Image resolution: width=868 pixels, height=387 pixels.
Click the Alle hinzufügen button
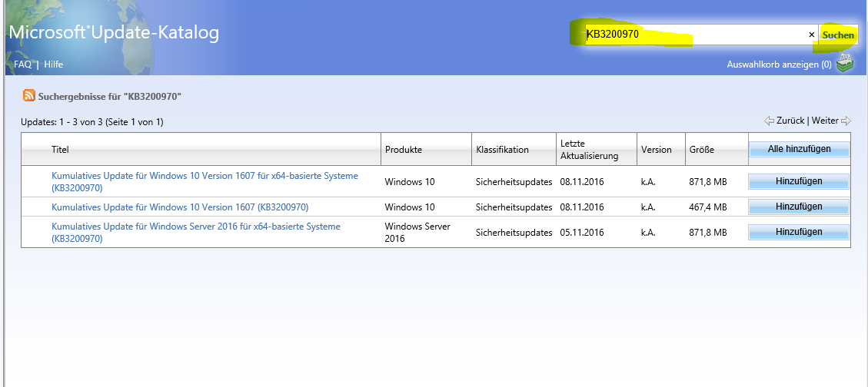[799, 149]
